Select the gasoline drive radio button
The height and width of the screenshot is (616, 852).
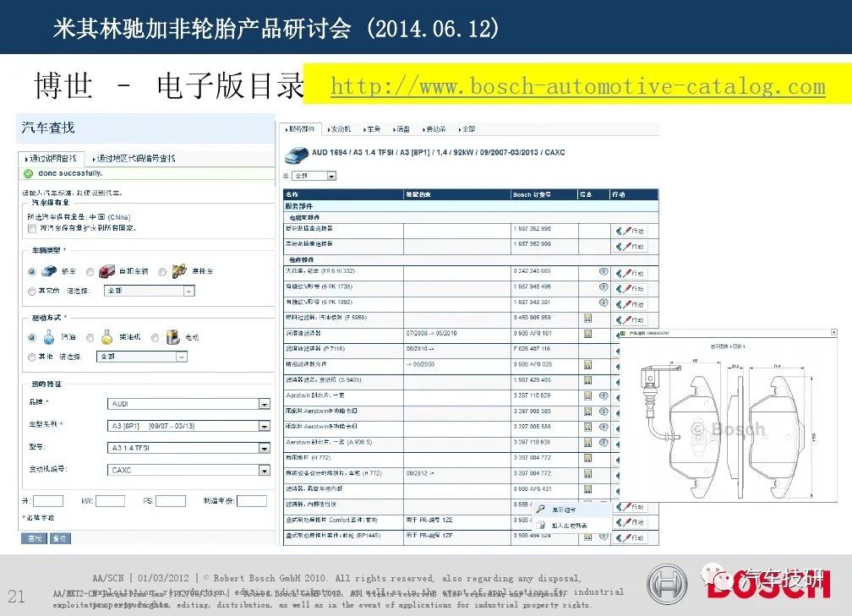click(x=32, y=338)
